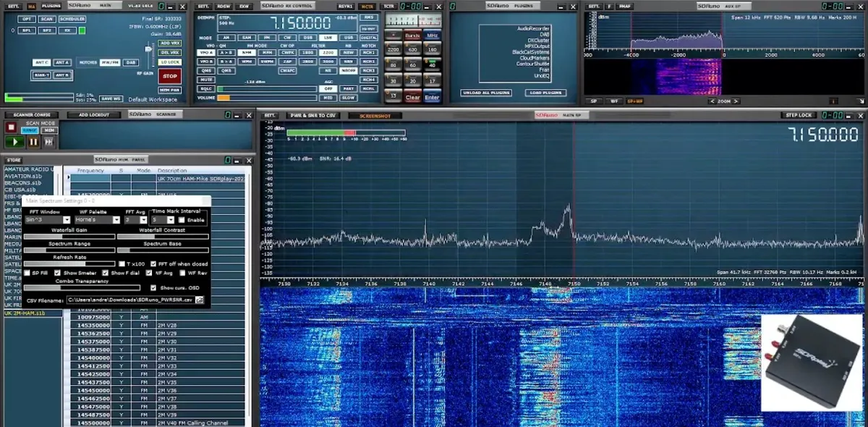Click the LOAD PLUGINS button
Screen dimensions: 868x427
pos(547,93)
